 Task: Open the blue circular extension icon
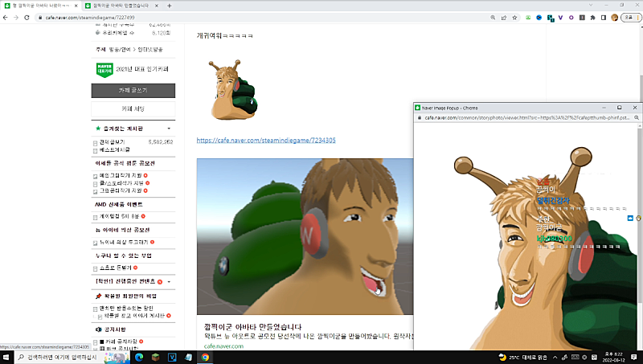pos(539,18)
